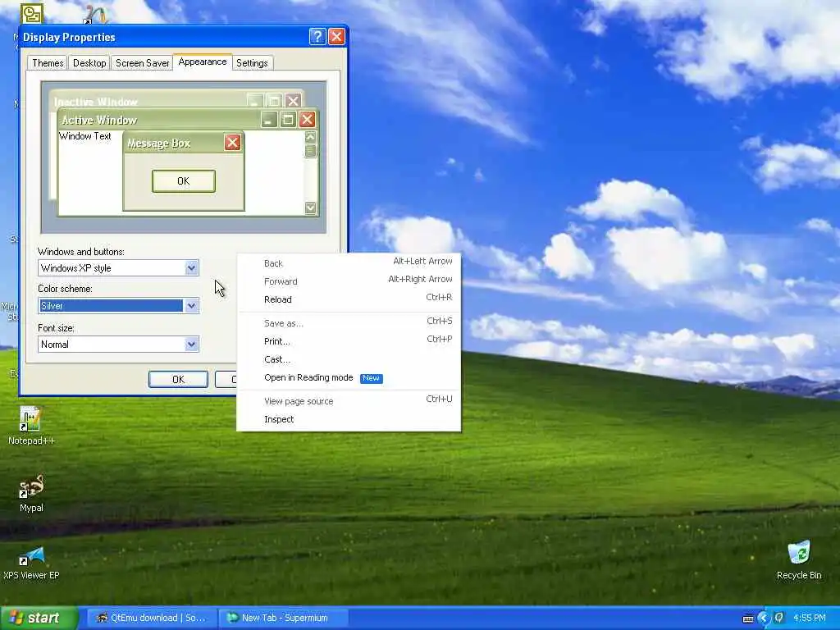The height and width of the screenshot is (630, 840).
Task: Select Reload in the context menu
Action: (349, 299)
